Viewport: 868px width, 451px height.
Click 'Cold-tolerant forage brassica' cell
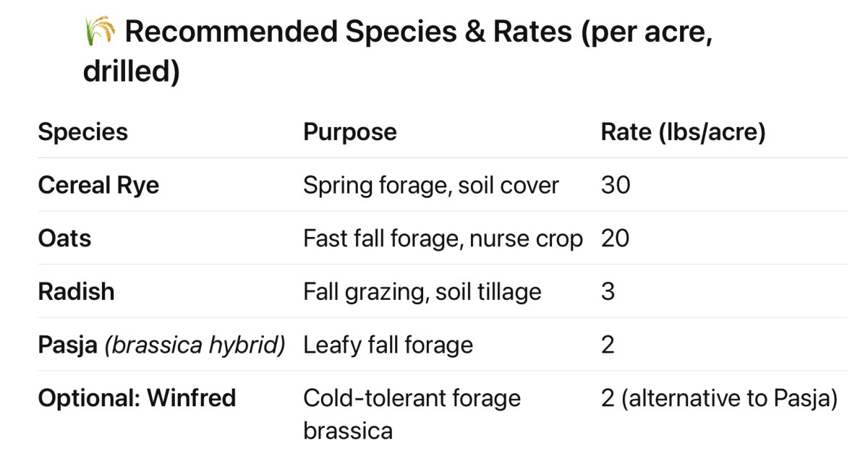[412, 415]
